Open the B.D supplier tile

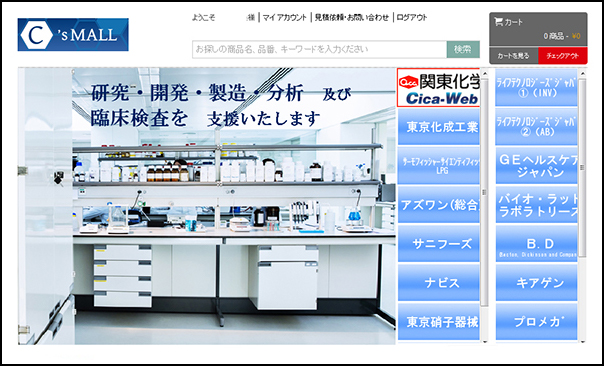537,244
